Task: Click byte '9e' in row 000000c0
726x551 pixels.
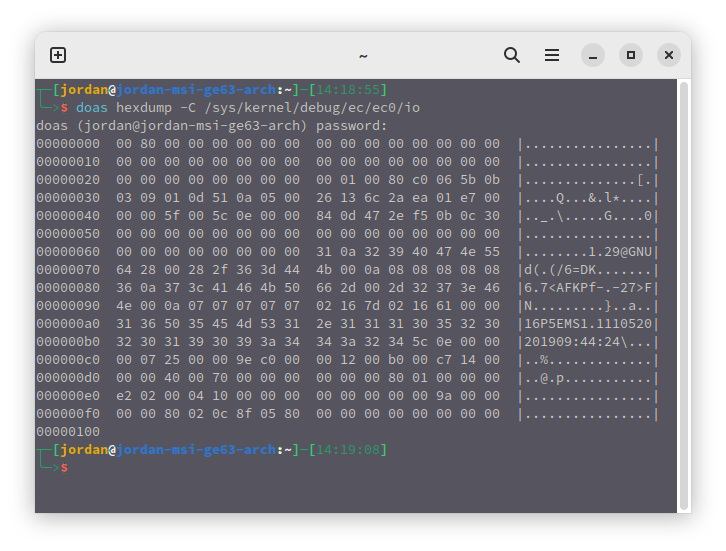Action: (244, 360)
